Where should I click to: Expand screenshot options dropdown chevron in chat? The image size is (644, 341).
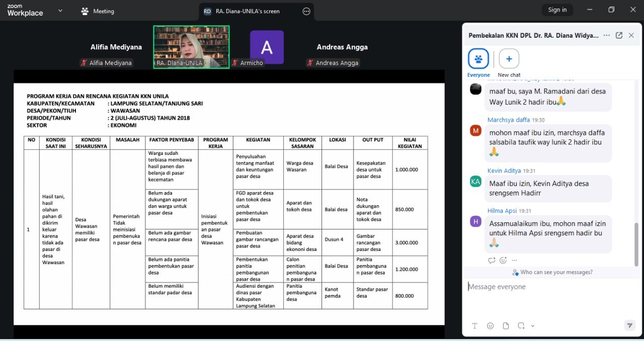533,326
